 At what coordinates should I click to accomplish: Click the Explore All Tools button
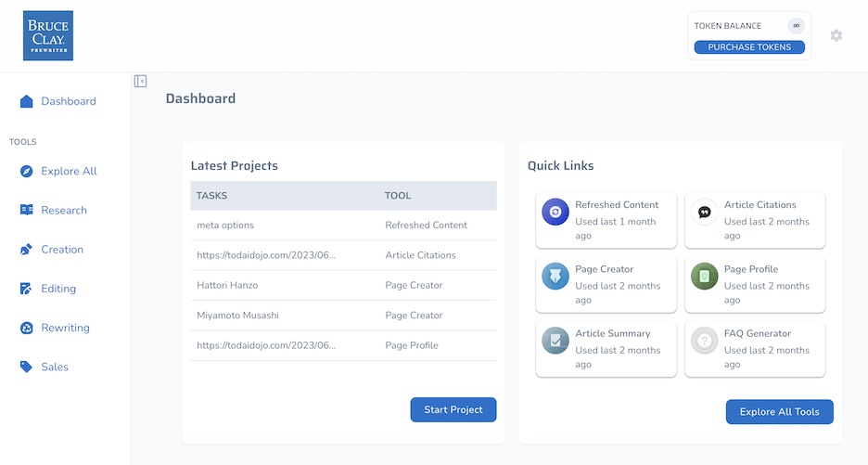(x=779, y=412)
